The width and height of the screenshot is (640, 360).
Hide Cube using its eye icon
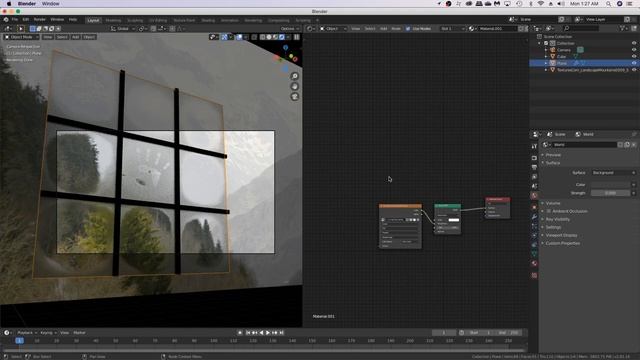coord(634,56)
